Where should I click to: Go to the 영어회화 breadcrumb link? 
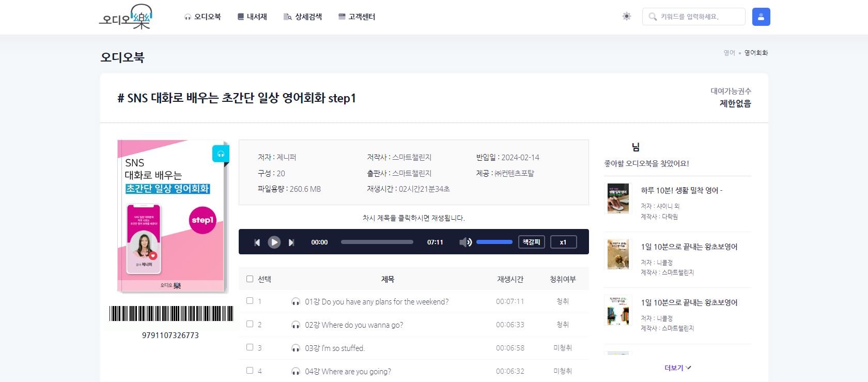point(756,53)
